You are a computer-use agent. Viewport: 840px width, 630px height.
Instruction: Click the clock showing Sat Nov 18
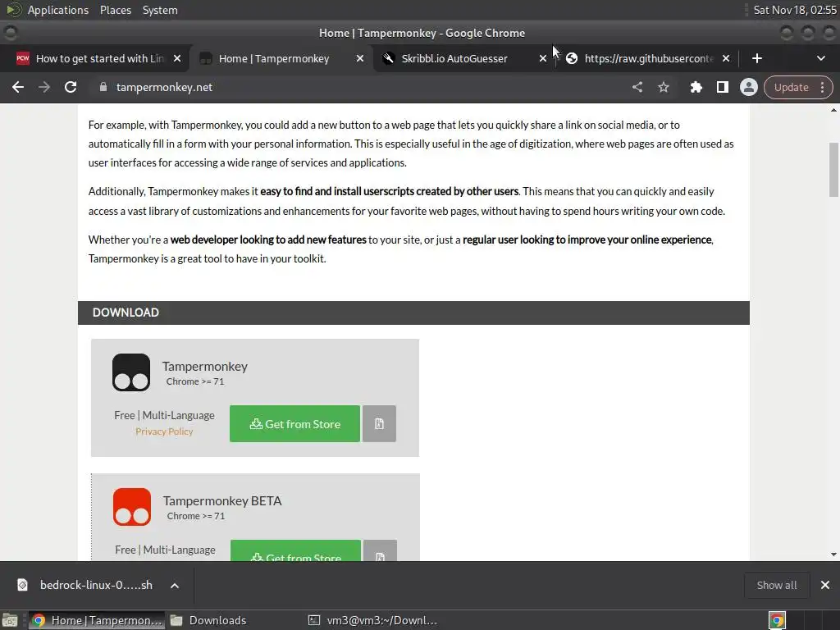(794, 10)
